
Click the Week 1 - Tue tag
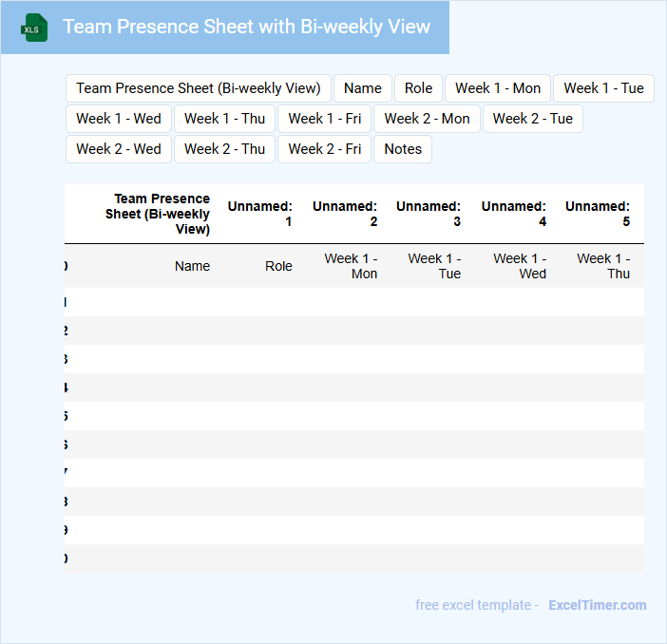point(603,88)
